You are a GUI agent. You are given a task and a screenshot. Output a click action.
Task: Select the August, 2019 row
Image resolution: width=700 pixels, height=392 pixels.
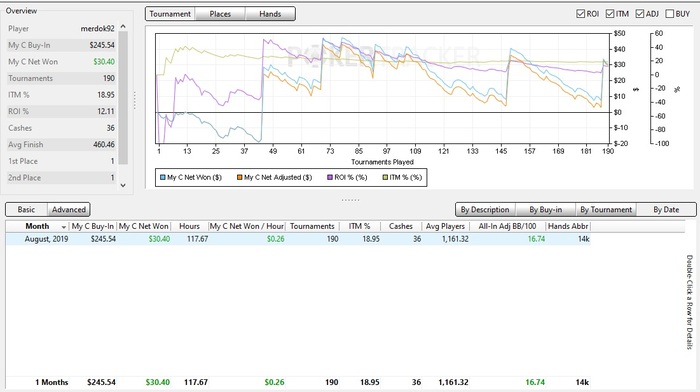(x=298, y=239)
